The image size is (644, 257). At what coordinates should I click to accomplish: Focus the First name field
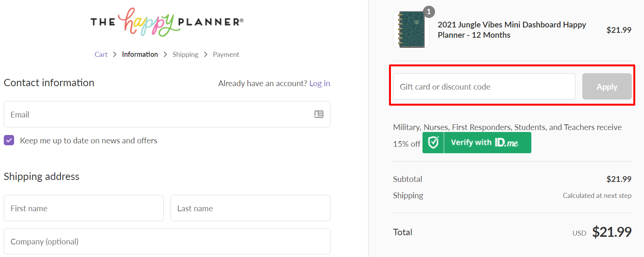[84, 208]
